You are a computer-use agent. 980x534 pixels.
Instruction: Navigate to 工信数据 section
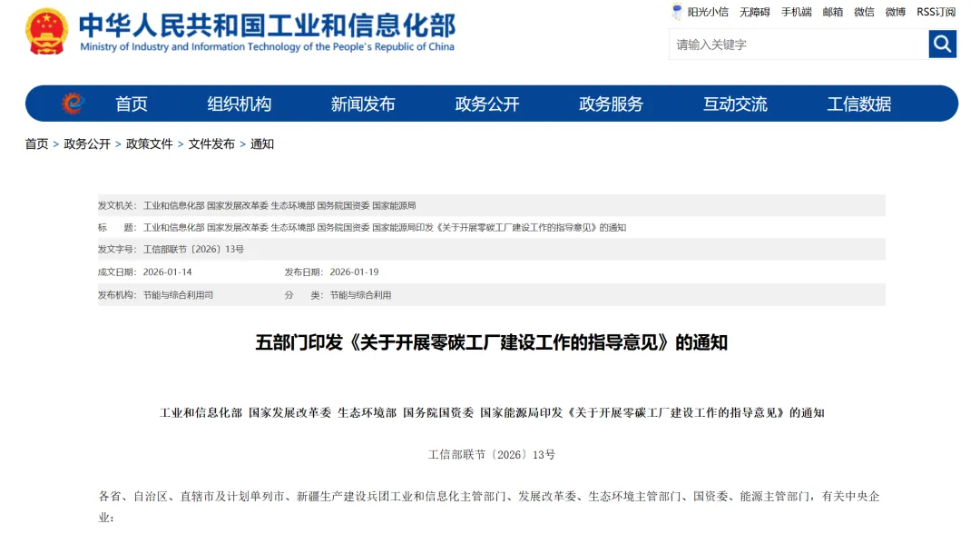point(858,104)
